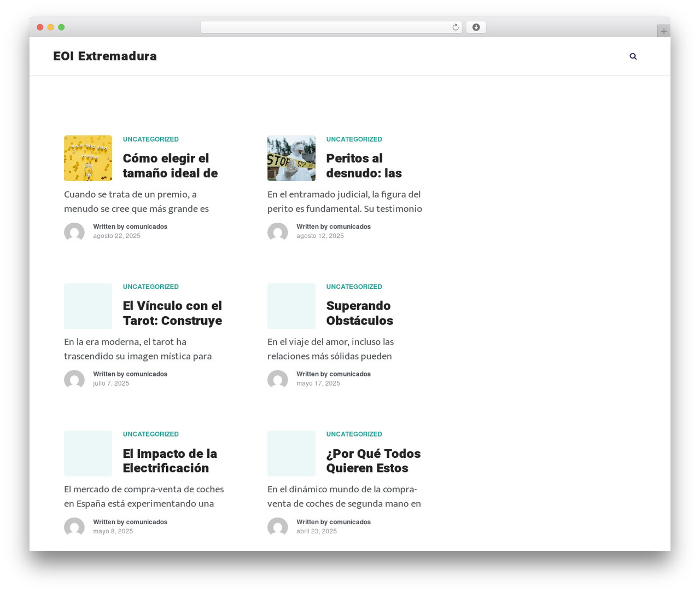700x593 pixels.
Task: Click 'Written by comunicados' under the Tarot post
Action: pyautogui.click(x=130, y=374)
